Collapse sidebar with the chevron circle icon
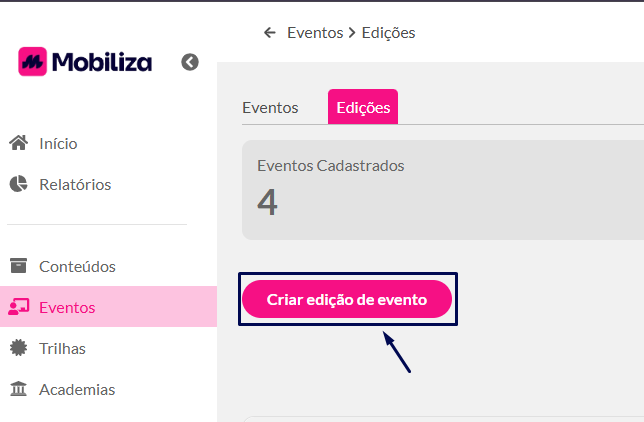This screenshot has height=422, width=644. click(190, 62)
